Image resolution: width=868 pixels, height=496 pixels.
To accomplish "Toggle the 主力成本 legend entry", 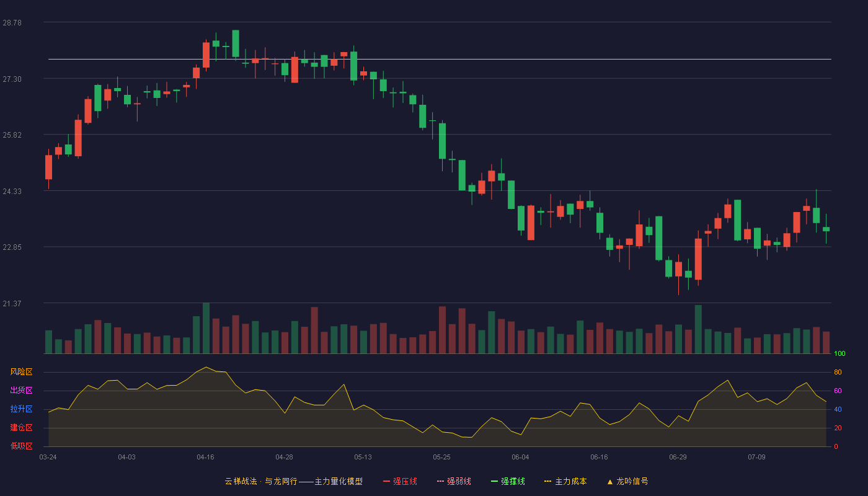I will coord(565,481).
